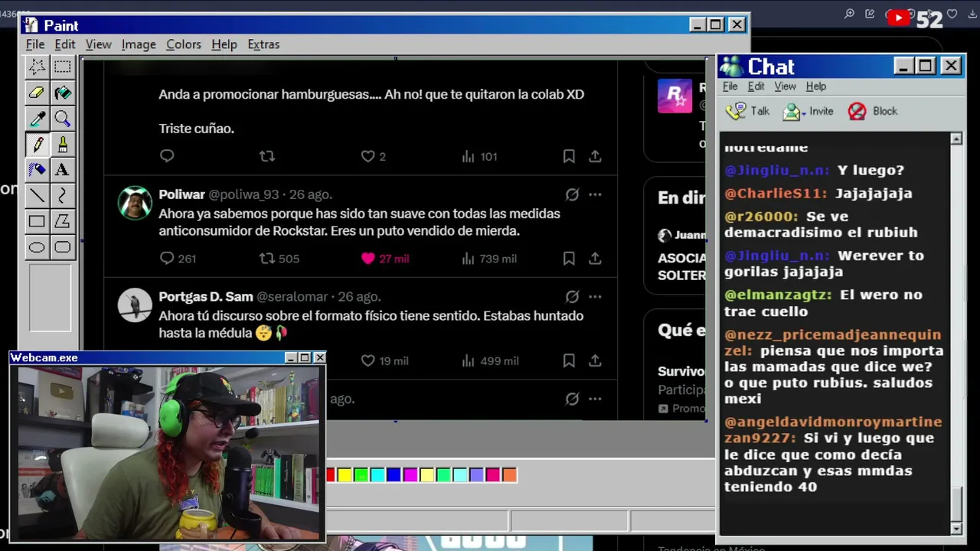Click the @elmanzagtz username in chat

tap(778, 295)
